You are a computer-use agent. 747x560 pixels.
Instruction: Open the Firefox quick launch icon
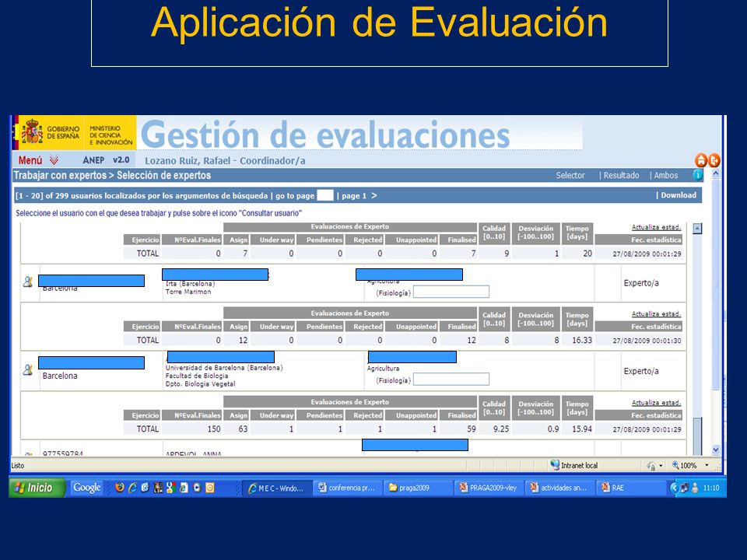point(120,488)
